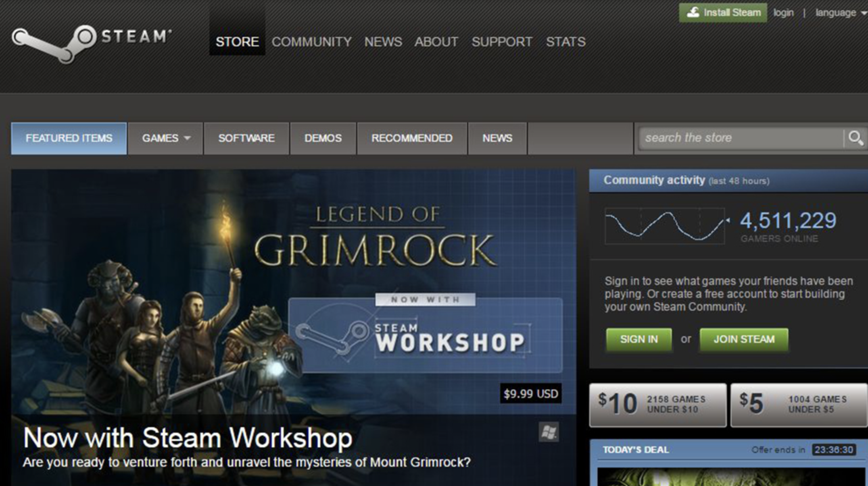
Task: Click the magnifying glass search icon
Action: click(x=855, y=138)
